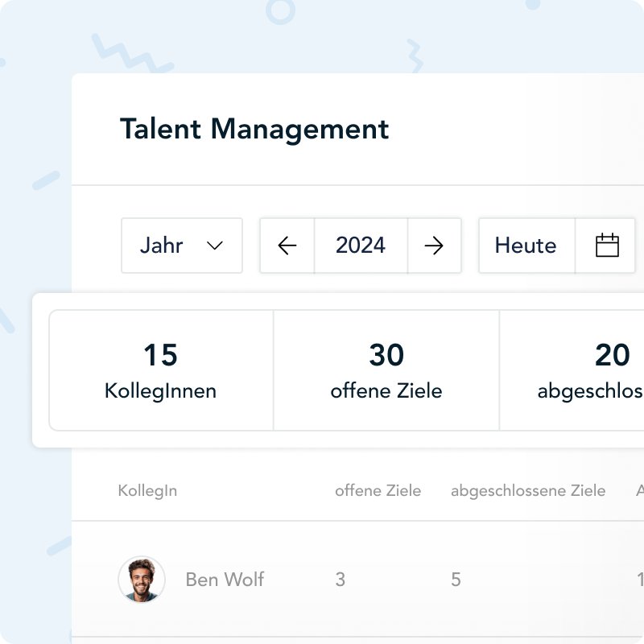Image resolution: width=644 pixels, height=644 pixels.
Task: Open the calendar date picker icon
Action: click(607, 246)
